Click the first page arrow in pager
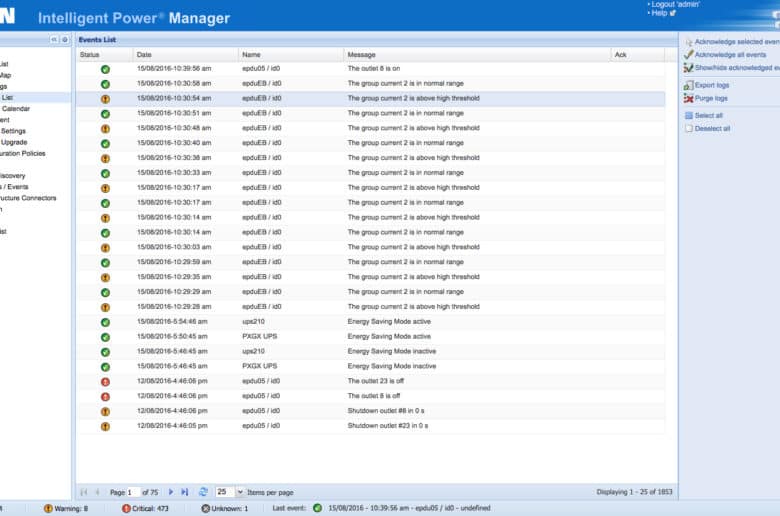 pyautogui.click(x=84, y=492)
